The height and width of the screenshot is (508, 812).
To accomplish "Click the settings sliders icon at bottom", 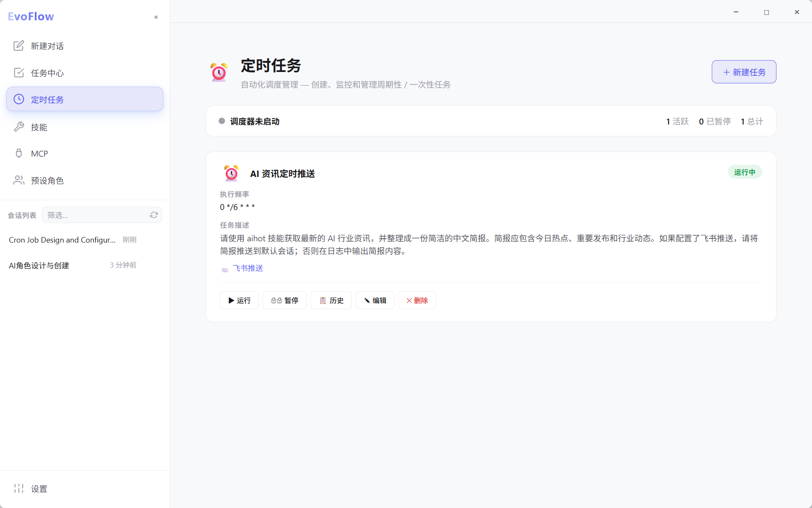I will tap(19, 489).
